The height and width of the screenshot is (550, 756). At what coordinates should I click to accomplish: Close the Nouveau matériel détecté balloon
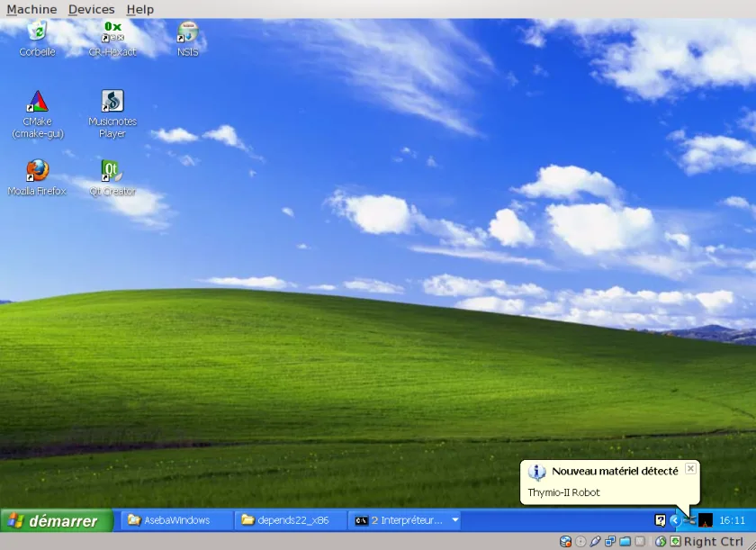point(690,469)
